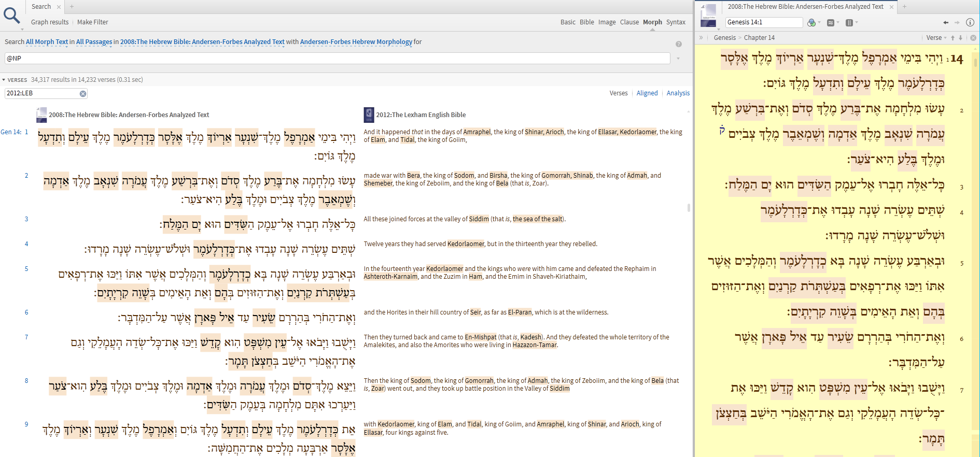Open the Lexham English Bible column icon
Viewport: 980px width, 457px height.
click(369, 115)
